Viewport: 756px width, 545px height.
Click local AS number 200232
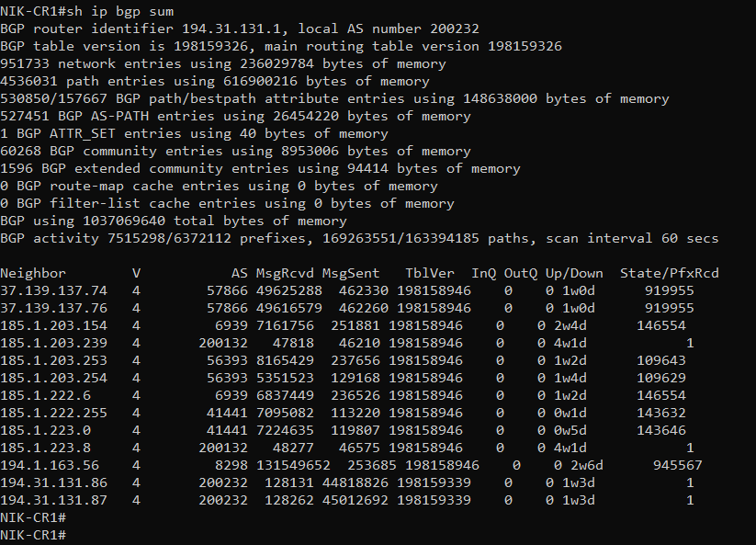[454, 28]
